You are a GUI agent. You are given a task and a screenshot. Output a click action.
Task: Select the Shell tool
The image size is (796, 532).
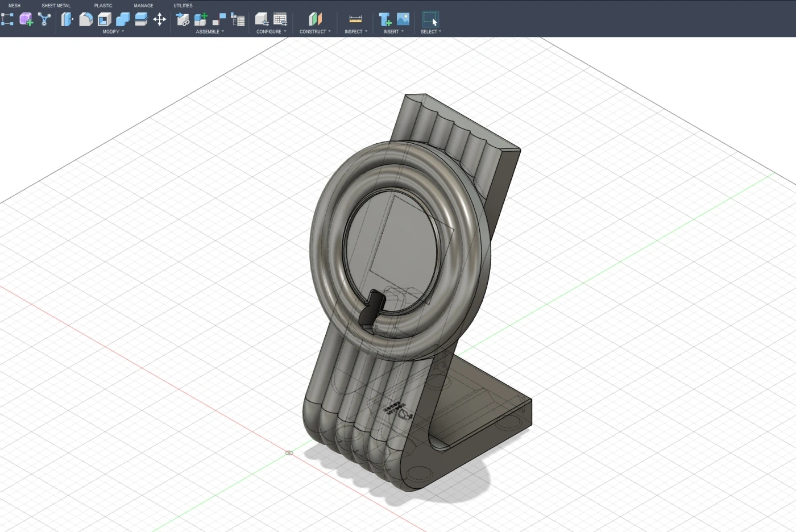[x=104, y=19]
